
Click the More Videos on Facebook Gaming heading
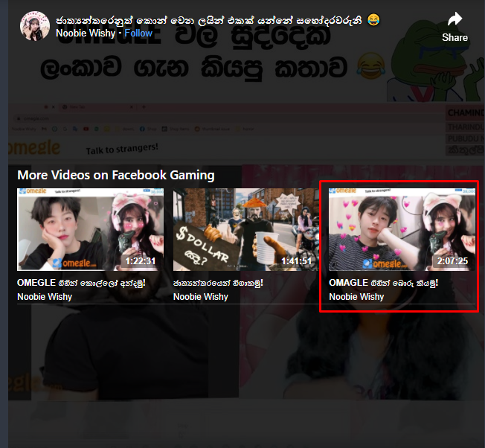tap(116, 175)
